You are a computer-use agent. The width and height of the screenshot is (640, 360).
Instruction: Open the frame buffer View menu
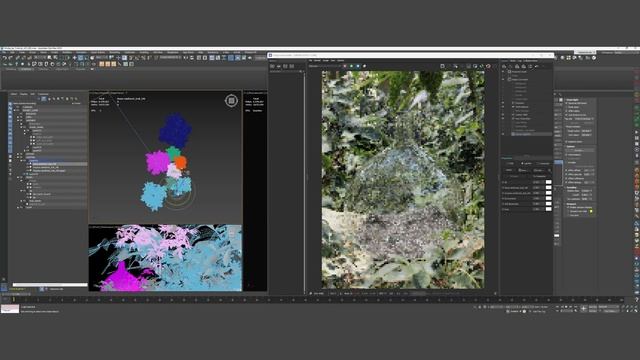333,60
